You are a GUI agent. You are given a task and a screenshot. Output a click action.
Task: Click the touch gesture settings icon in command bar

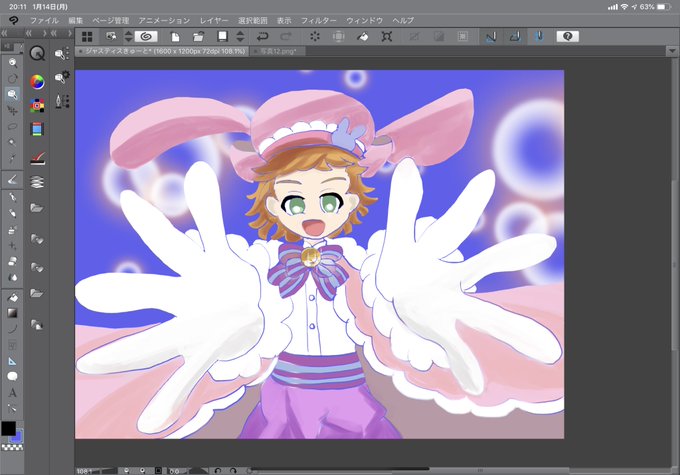tap(111, 36)
